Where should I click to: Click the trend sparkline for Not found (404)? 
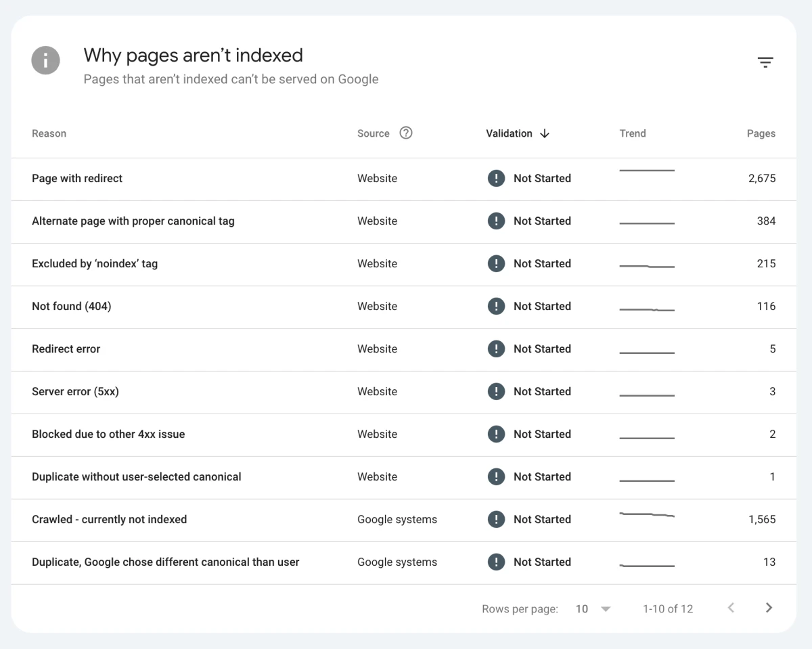click(647, 310)
